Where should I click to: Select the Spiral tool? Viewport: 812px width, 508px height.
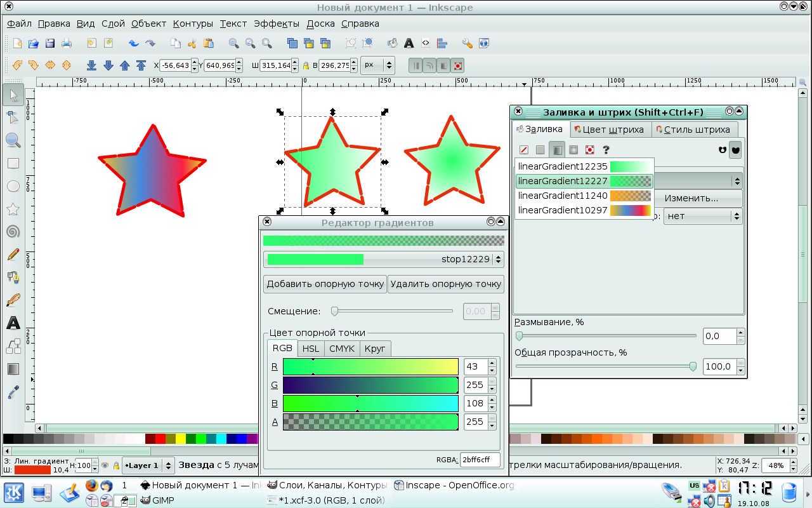(13, 232)
